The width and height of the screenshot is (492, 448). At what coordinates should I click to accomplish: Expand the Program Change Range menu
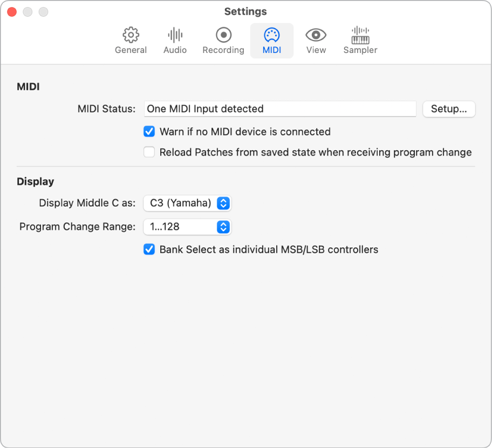(x=187, y=227)
